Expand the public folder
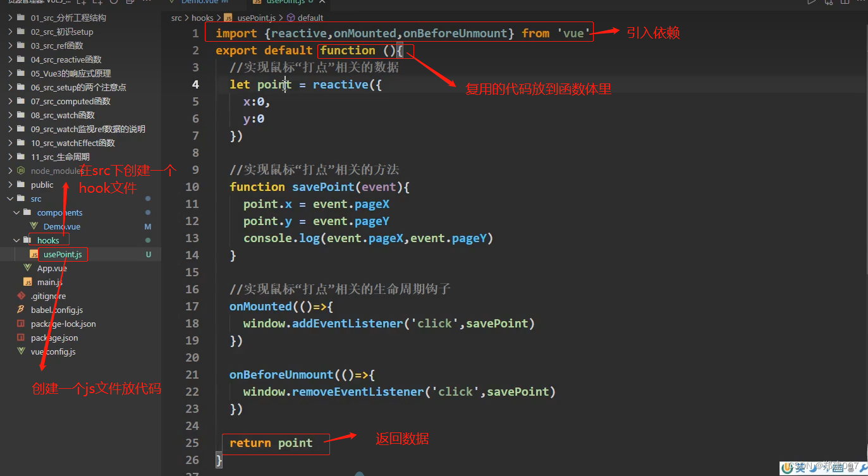 11,185
